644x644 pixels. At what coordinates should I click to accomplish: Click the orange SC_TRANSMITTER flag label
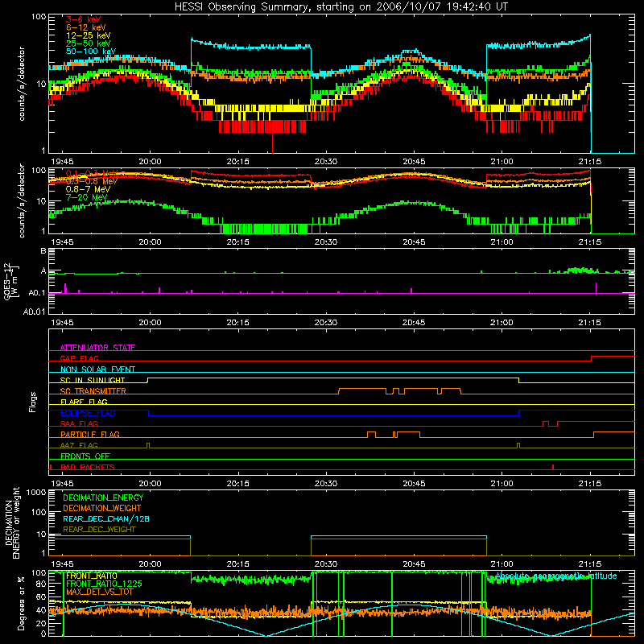point(93,391)
